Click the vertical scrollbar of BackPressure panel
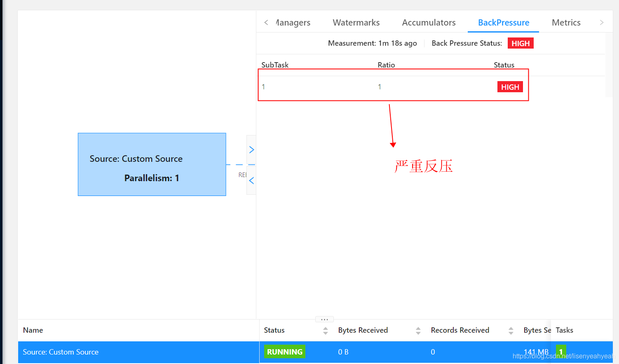This screenshot has height=364, width=619. click(609, 65)
